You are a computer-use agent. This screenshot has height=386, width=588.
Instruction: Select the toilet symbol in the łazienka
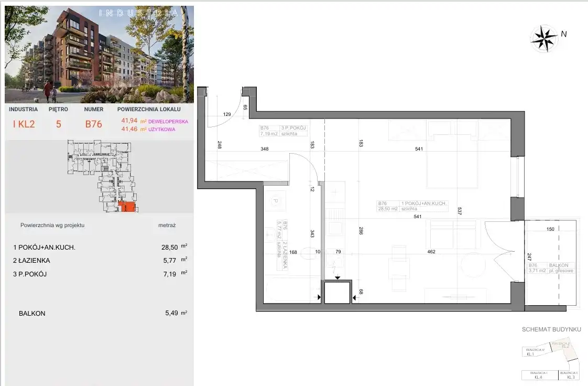(309, 251)
